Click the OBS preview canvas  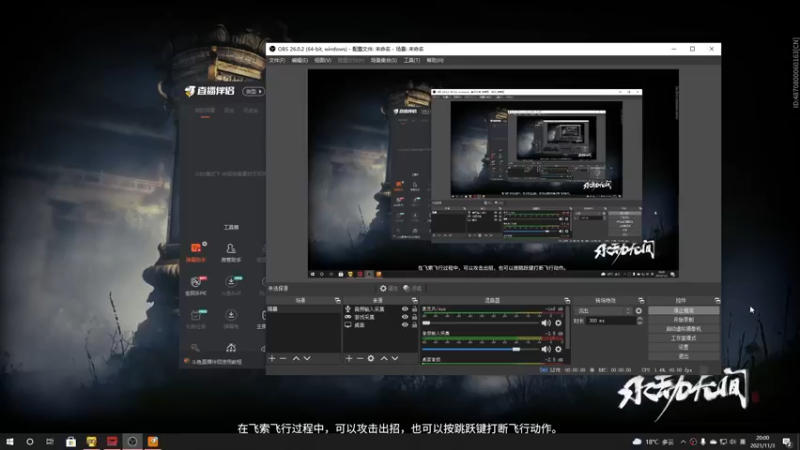(493, 173)
